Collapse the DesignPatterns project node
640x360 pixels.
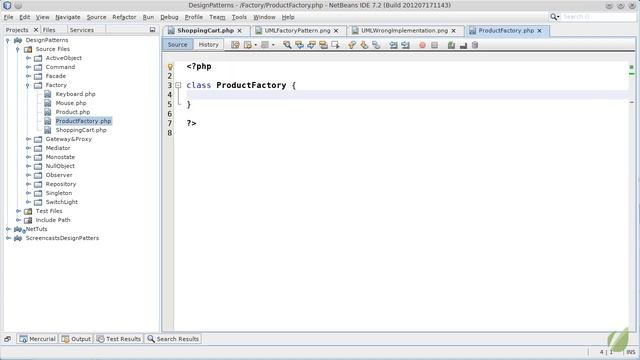click(8, 40)
